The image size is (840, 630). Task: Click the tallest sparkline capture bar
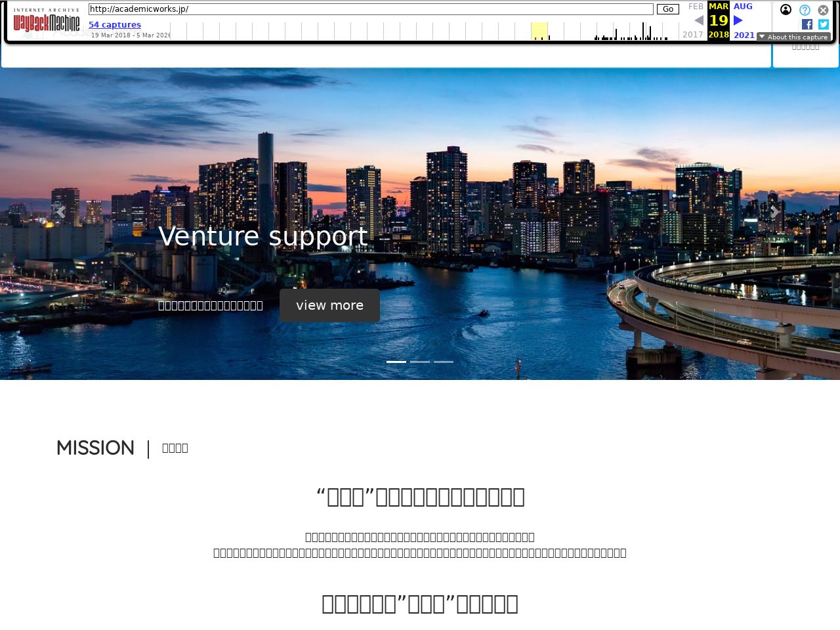[x=643, y=31]
